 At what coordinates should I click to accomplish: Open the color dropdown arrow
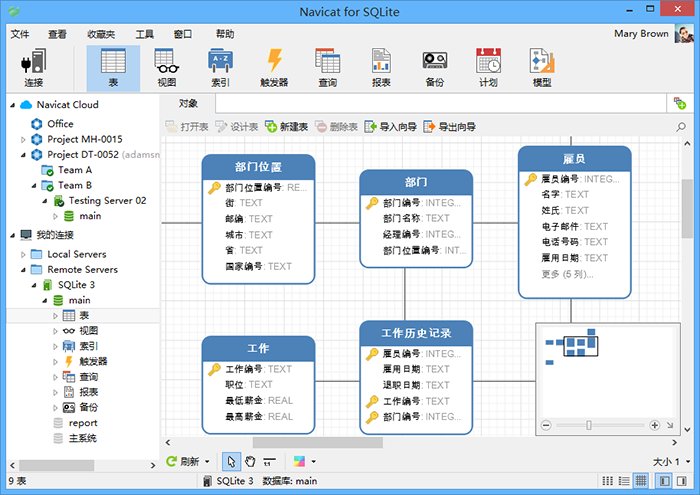click(313, 462)
